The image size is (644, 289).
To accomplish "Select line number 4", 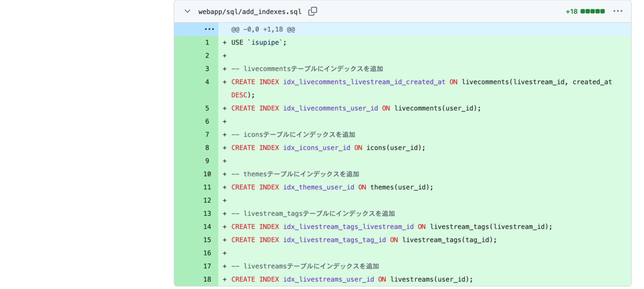I will tap(207, 82).
